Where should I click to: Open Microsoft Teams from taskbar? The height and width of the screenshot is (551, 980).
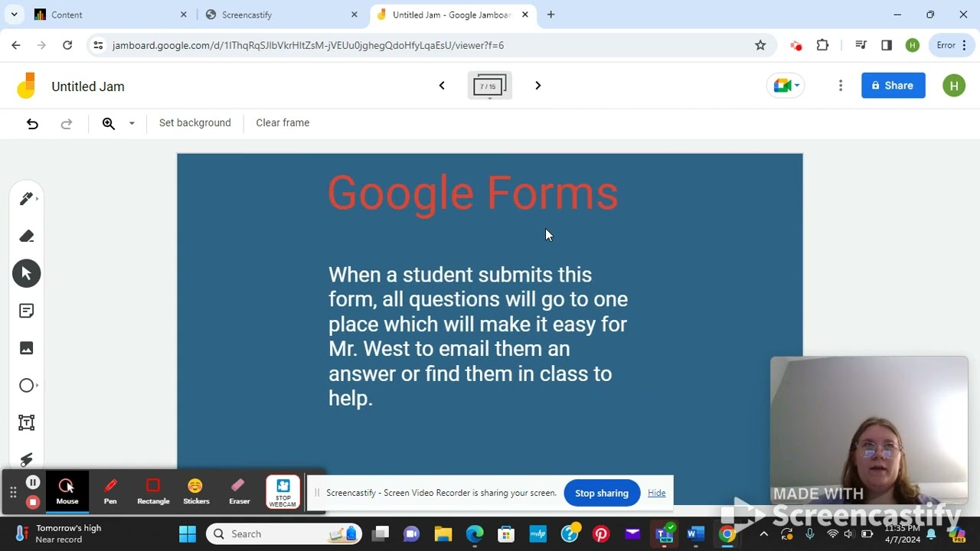coord(664,534)
